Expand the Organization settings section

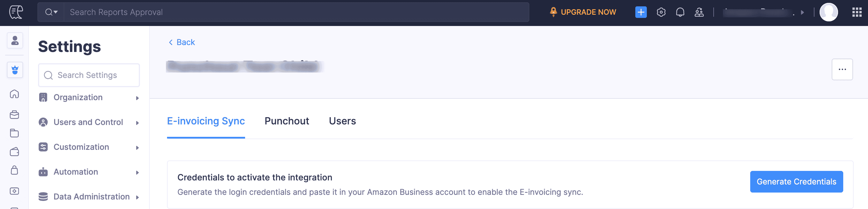[x=89, y=98]
